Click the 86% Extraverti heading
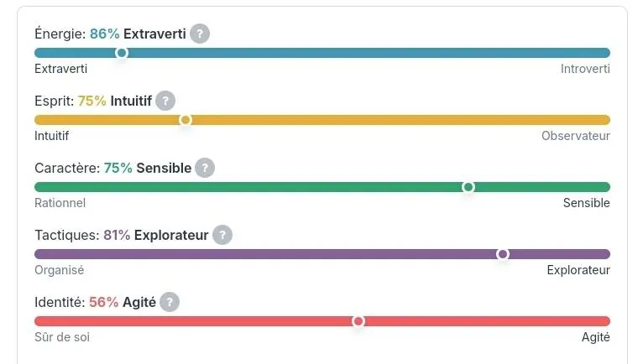The width and height of the screenshot is (638, 364). pyautogui.click(x=138, y=34)
